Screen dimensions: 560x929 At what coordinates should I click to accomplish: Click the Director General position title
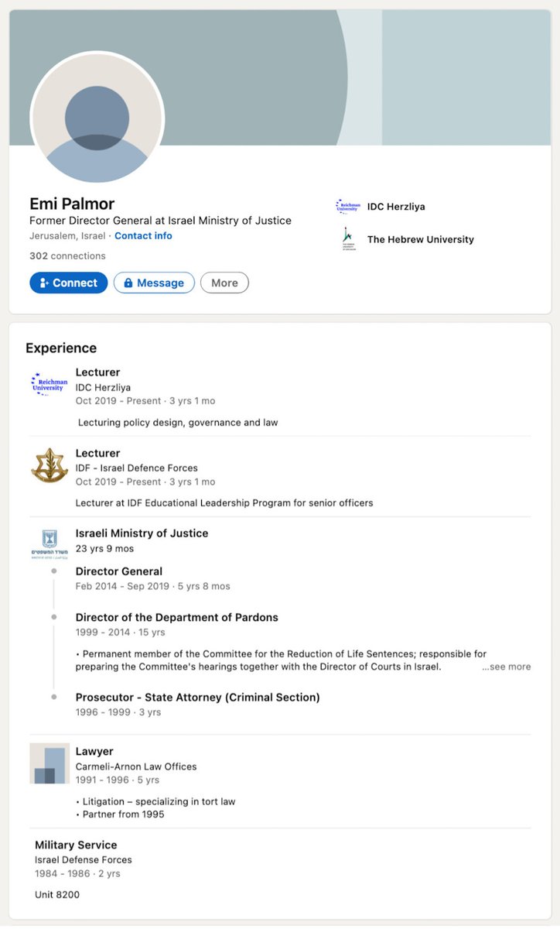pos(118,571)
